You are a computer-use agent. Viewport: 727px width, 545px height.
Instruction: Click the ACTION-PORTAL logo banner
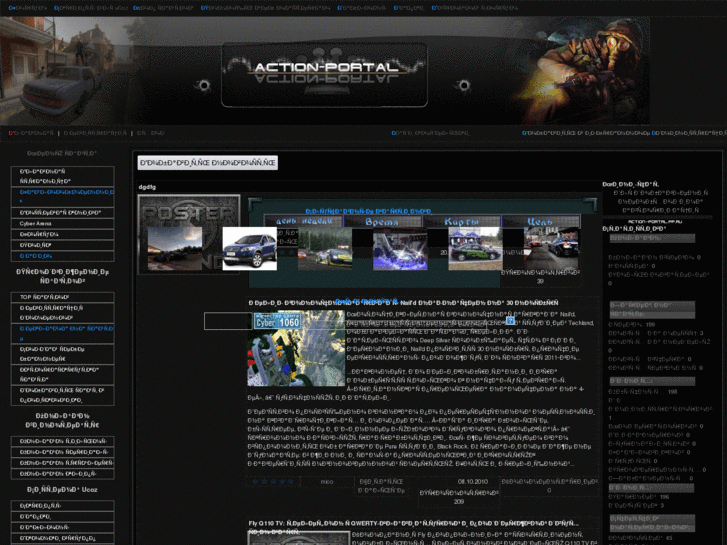tap(324, 74)
